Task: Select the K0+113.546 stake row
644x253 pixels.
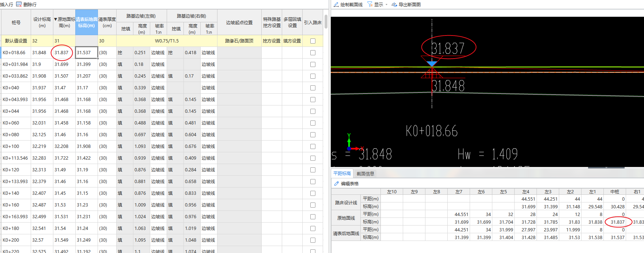Action: [x=15, y=158]
